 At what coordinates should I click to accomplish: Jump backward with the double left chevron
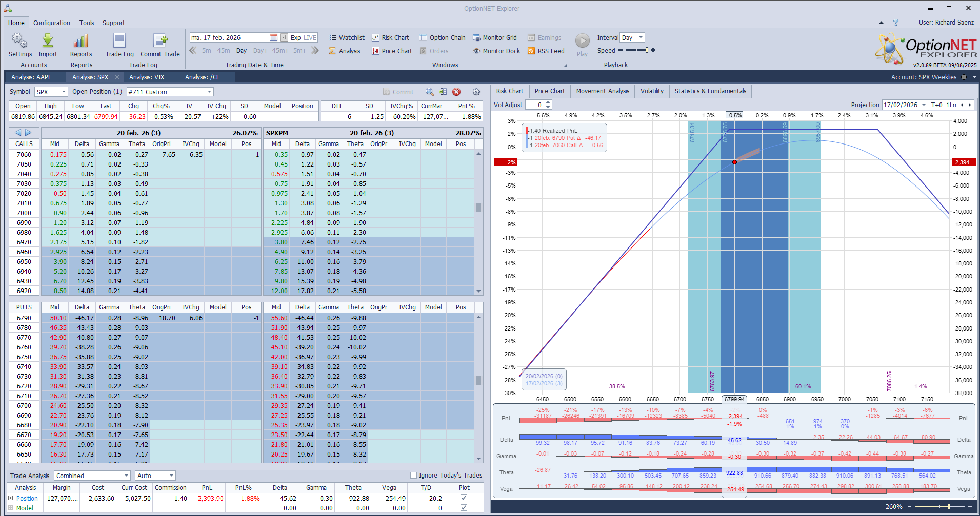tap(193, 50)
